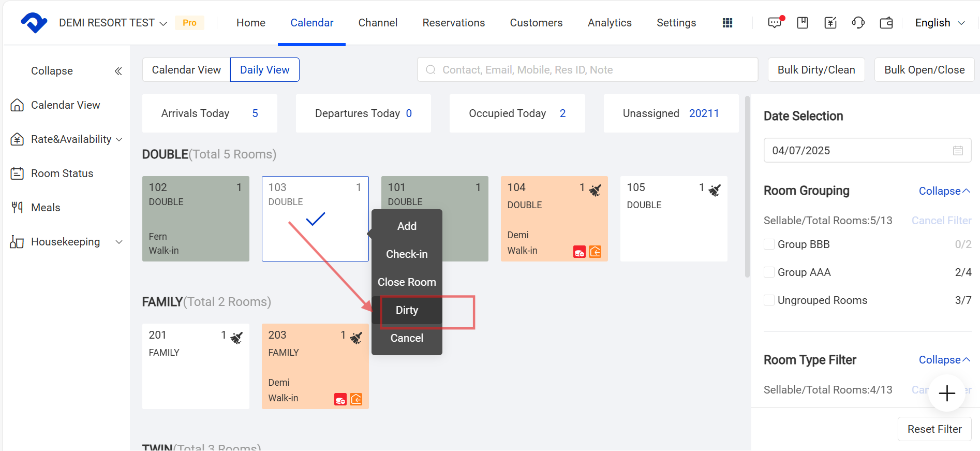Click the wallet icon in header

point(886,23)
